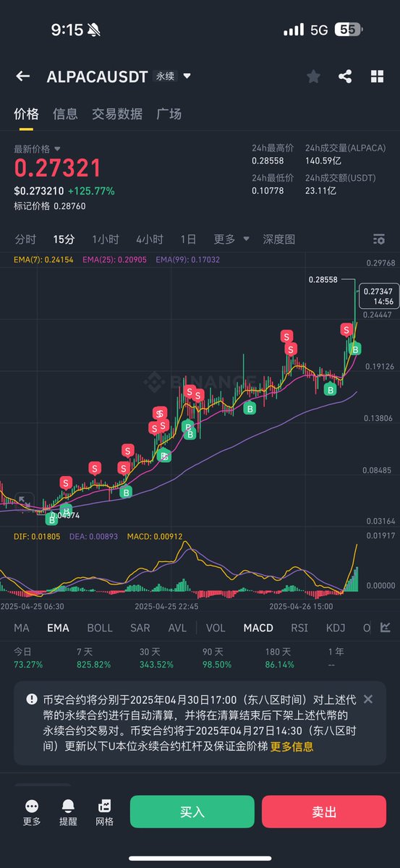Open the 更多 timeframe dropdown
Viewport: 400px width, 868px height.
pyautogui.click(x=231, y=239)
